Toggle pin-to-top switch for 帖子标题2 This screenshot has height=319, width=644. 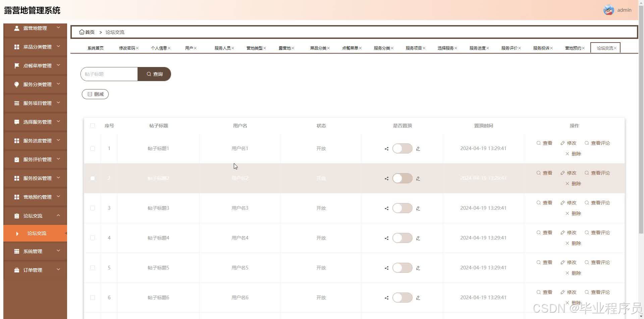coord(402,178)
